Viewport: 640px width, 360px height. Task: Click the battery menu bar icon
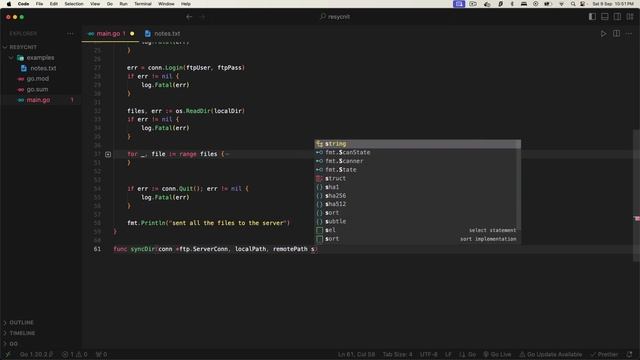click(548, 4)
